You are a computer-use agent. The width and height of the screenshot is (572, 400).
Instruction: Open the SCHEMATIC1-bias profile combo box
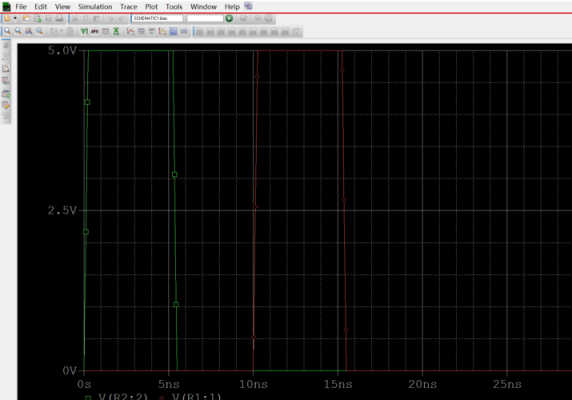(x=157, y=18)
